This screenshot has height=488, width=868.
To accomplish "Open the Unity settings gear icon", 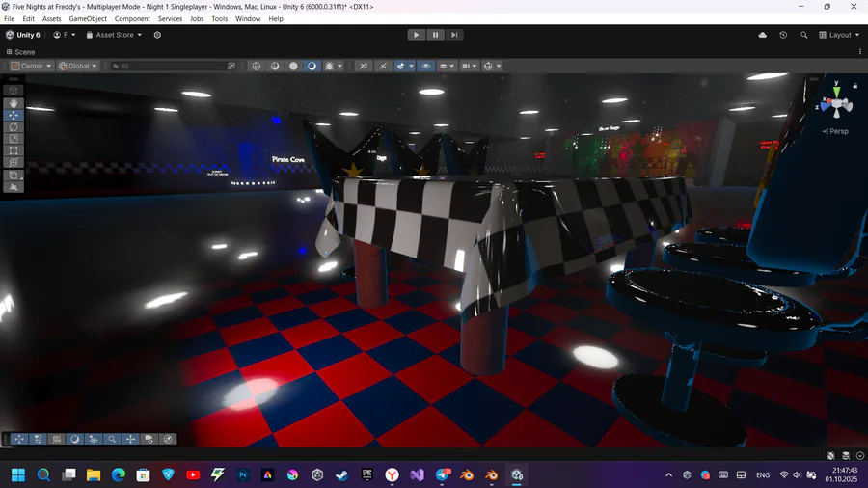I will pyautogui.click(x=157, y=35).
